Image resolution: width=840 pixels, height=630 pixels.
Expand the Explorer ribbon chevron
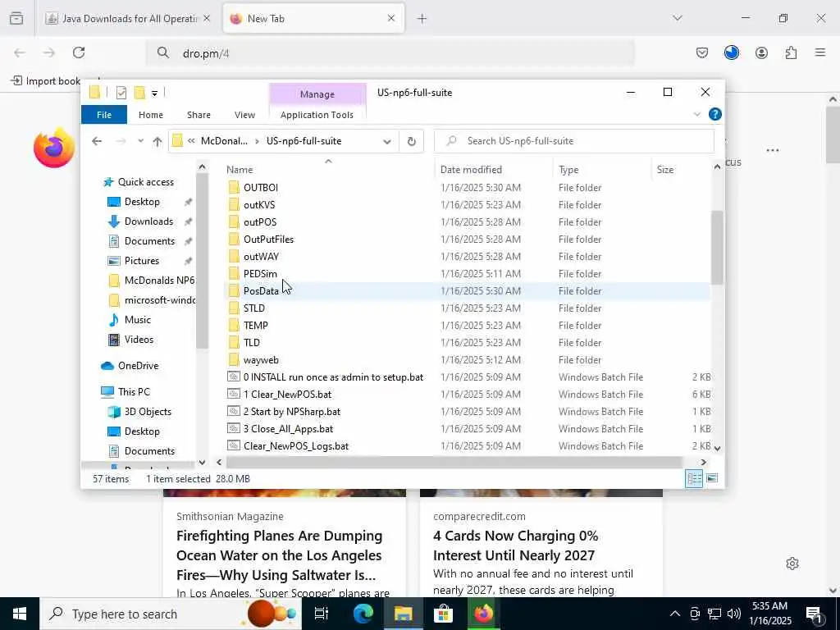coord(696,114)
